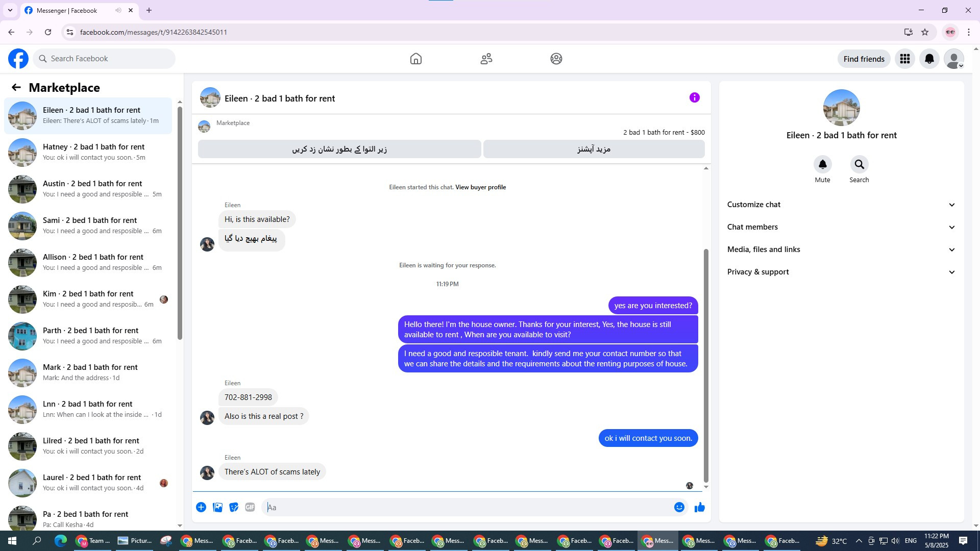Click the Find friends button
980x551 pixels.
point(864,59)
